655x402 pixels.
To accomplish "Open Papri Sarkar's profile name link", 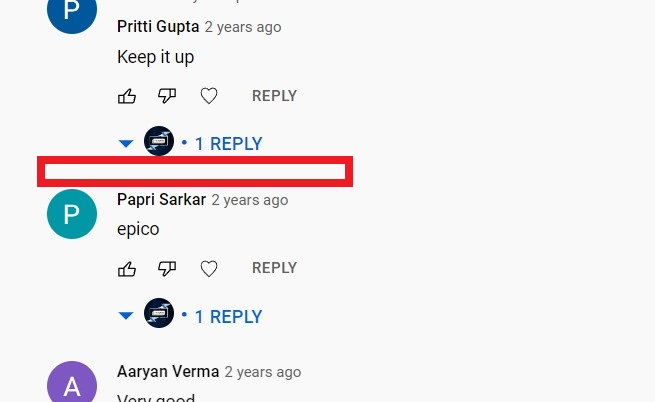I will coord(161,200).
